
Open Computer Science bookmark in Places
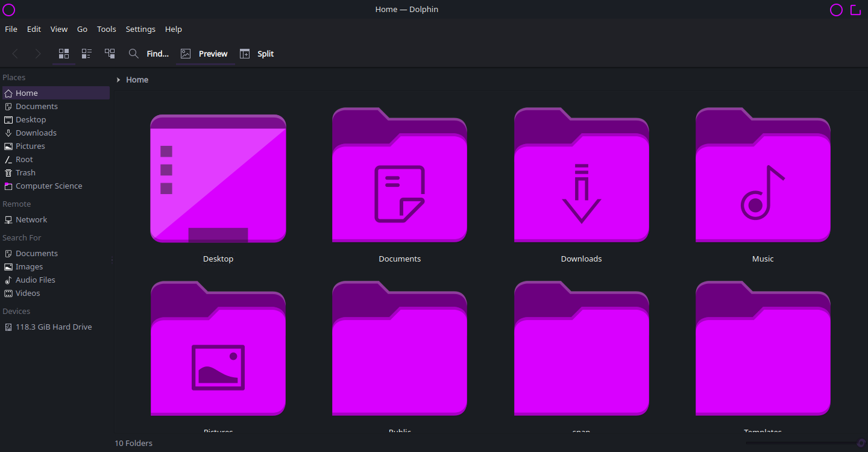56,186
